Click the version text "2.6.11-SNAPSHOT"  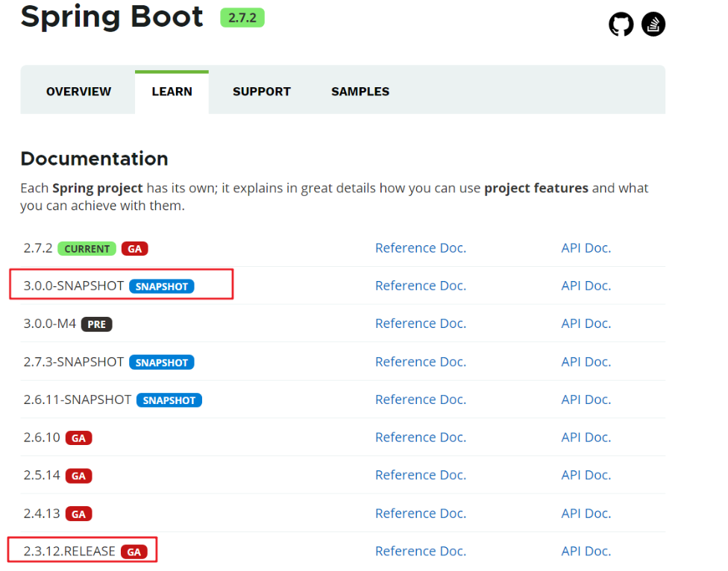point(78,400)
